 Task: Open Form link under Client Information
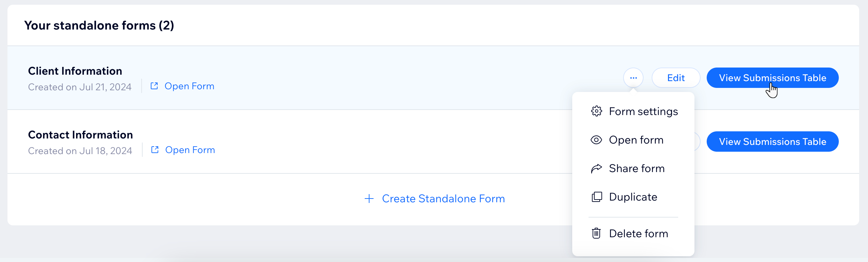click(x=189, y=86)
